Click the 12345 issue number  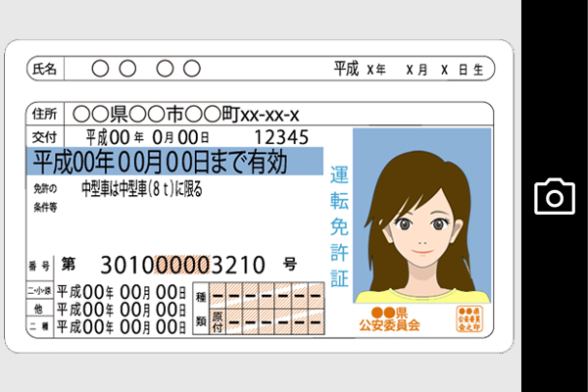click(x=281, y=136)
